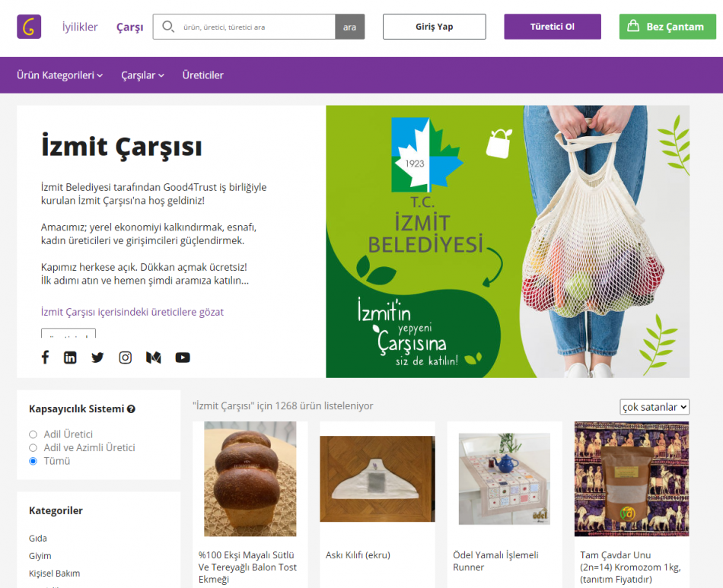Open the Instagram social icon
Viewport: 723px width, 588px height.
(x=126, y=358)
